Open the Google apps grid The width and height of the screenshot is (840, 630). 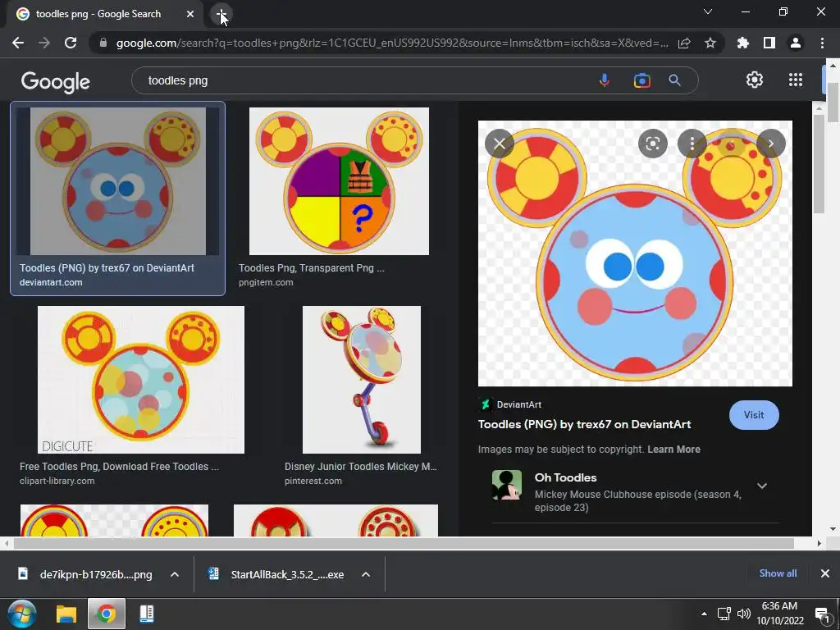click(796, 80)
